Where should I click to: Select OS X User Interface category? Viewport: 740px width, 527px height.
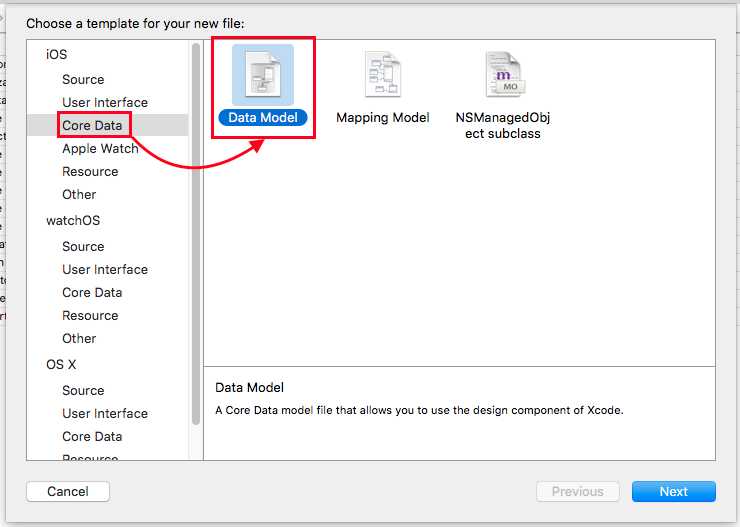[x=105, y=413]
